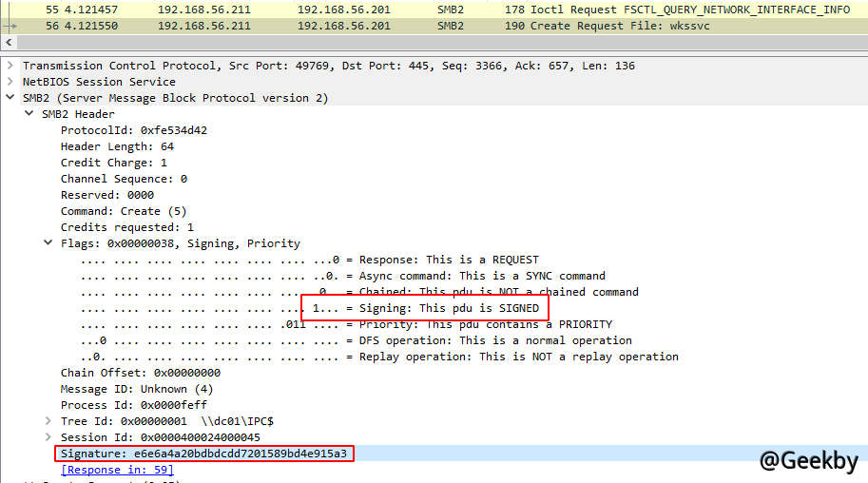
Task: Expand the NetBIOS Session Service section
Action: (10, 82)
